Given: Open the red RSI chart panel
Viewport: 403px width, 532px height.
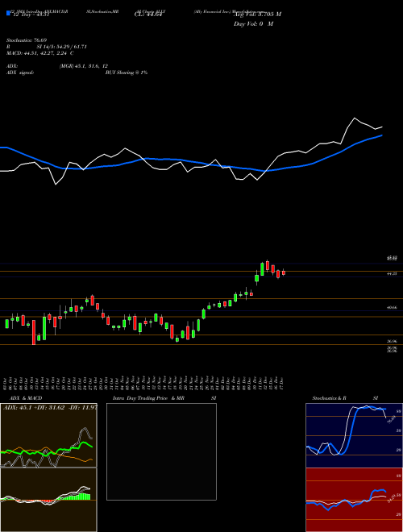Looking at the screenshot, I should coord(354,500).
